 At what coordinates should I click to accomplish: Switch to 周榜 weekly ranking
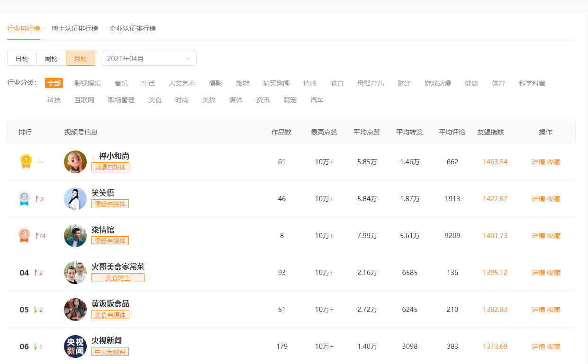pos(51,58)
